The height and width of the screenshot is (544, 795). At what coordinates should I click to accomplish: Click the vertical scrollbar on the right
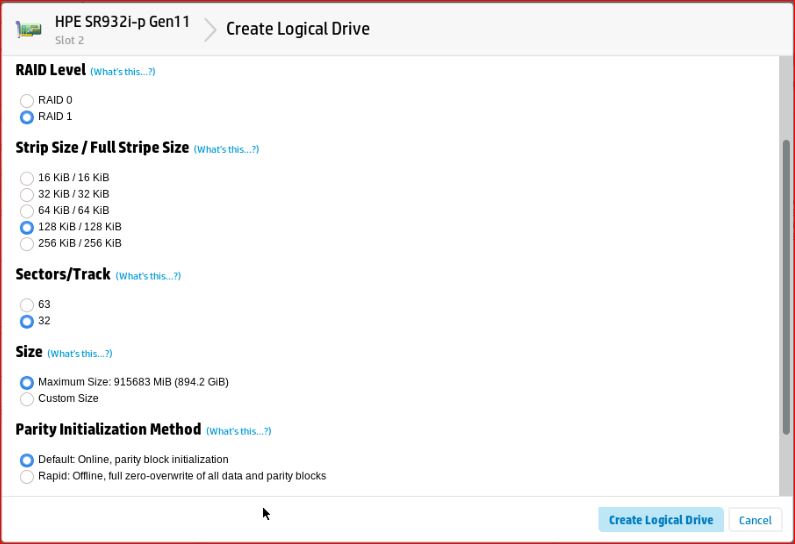pyautogui.click(x=786, y=285)
